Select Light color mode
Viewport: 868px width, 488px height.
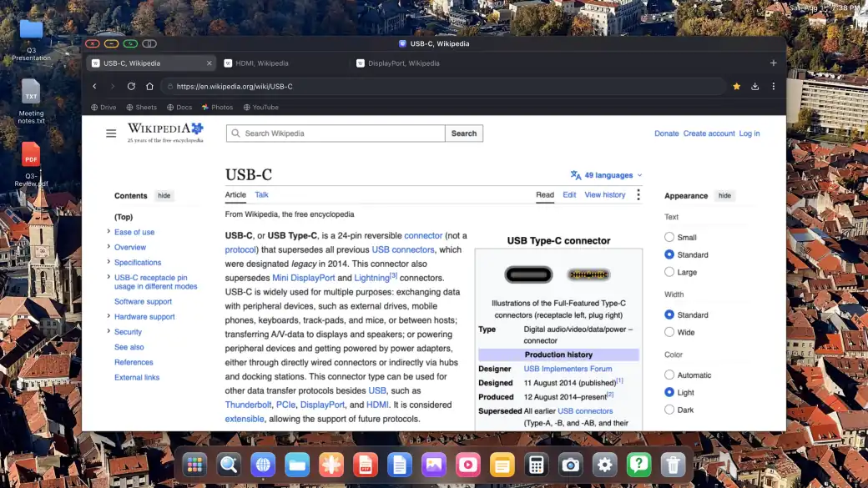pyautogui.click(x=669, y=392)
